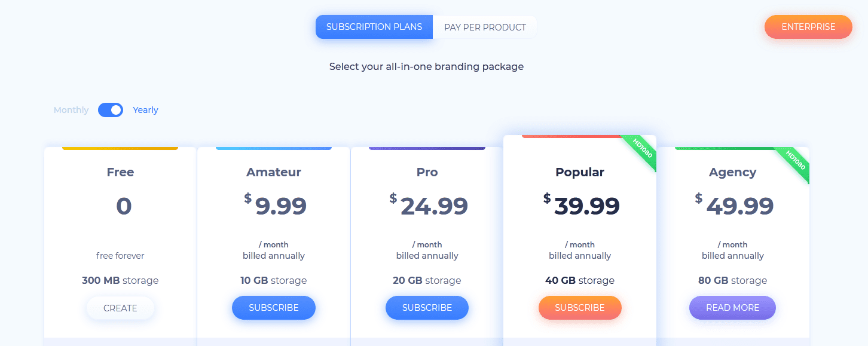Select the Free plan card
The width and height of the screenshot is (868, 346).
tap(120, 239)
